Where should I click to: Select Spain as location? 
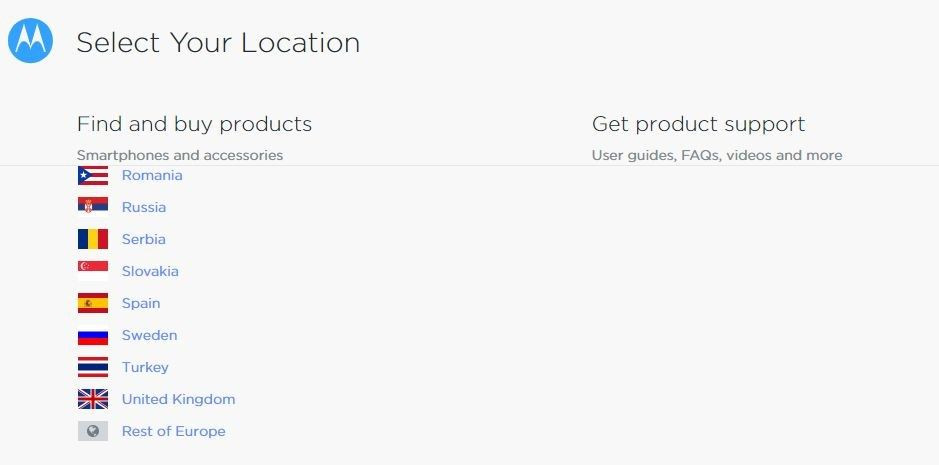tap(141, 303)
